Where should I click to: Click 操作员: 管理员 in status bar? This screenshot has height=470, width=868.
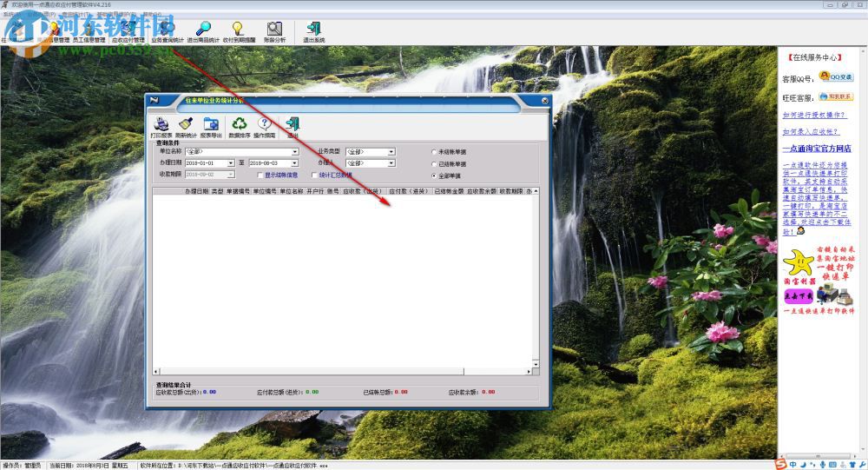(23, 466)
